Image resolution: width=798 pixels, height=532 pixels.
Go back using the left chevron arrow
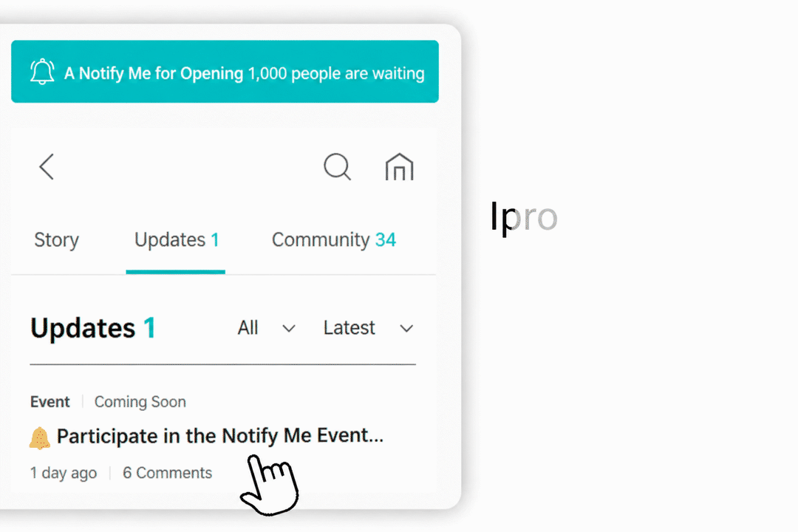click(47, 167)
